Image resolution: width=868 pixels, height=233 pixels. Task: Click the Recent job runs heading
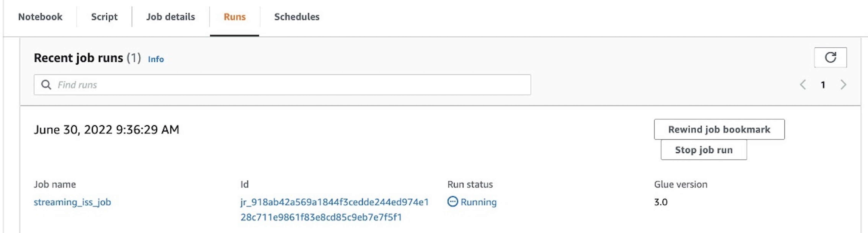87,58
